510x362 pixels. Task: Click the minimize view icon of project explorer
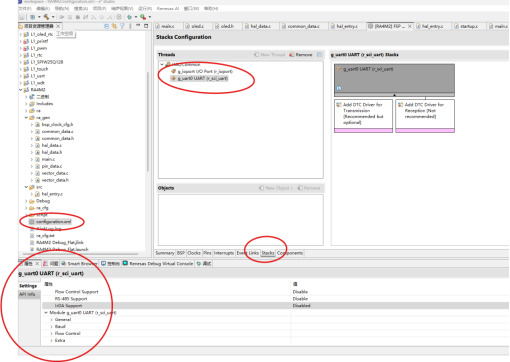tap(138, 26)
